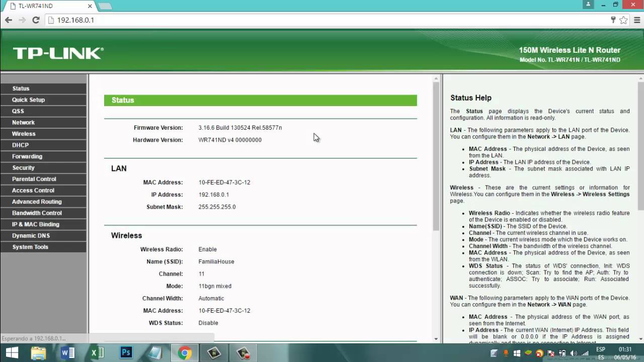Open the saved password key icon
644x362 pixels.
[x=613, y=20]
